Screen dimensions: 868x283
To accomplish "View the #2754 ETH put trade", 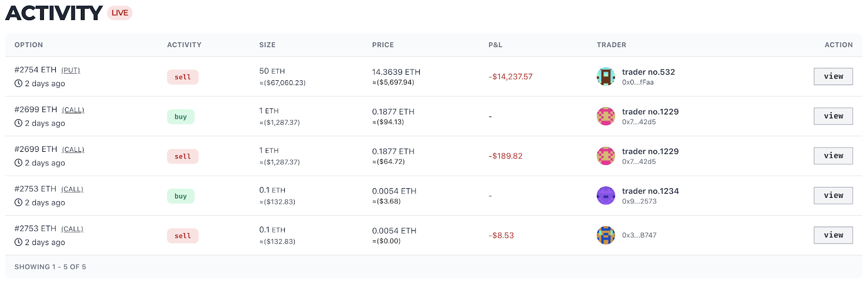I will pos(833,76).
